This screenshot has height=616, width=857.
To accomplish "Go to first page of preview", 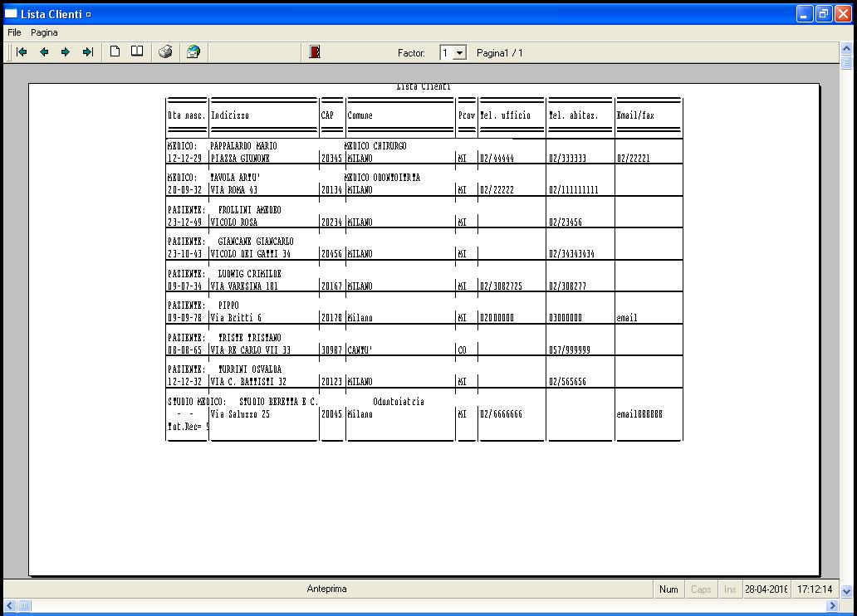I will point(22,52).
